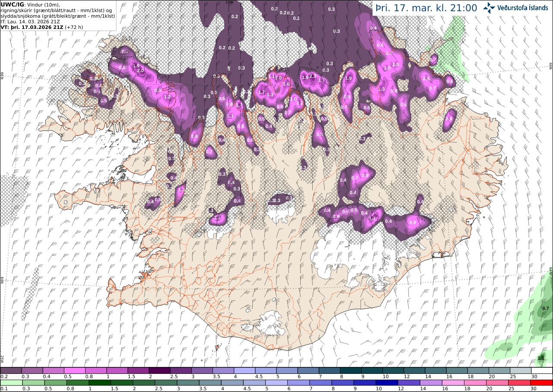Click the 20W longitude label at top edge

(230, 2)
